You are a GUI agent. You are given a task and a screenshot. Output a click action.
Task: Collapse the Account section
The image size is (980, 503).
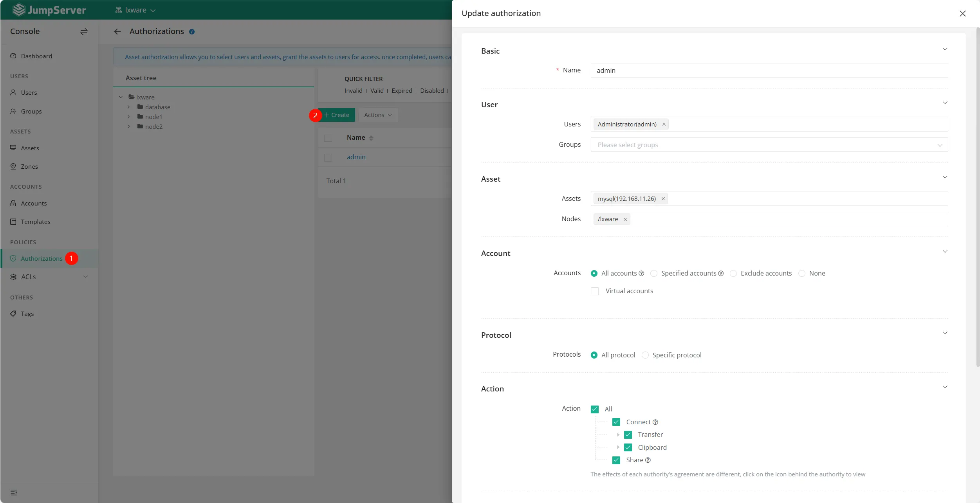point(945,251)
